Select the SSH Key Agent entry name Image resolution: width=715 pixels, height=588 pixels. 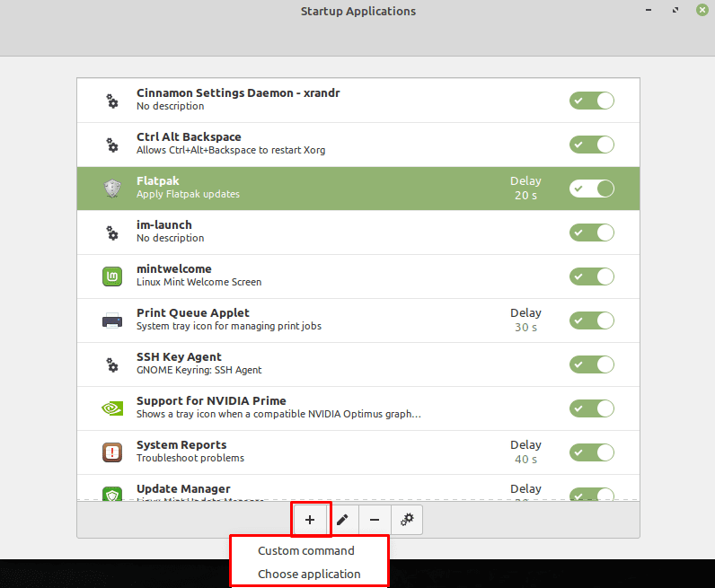point(179,357)
